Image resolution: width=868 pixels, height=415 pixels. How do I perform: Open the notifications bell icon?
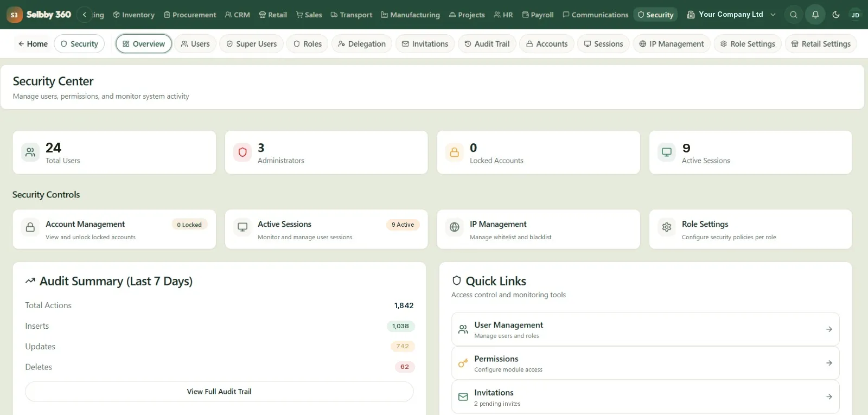click(815, 15)
